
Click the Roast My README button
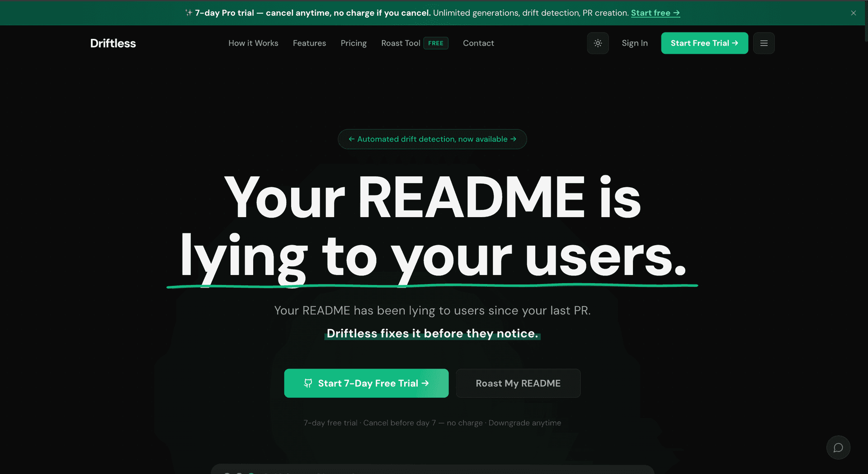pos(518,383)
